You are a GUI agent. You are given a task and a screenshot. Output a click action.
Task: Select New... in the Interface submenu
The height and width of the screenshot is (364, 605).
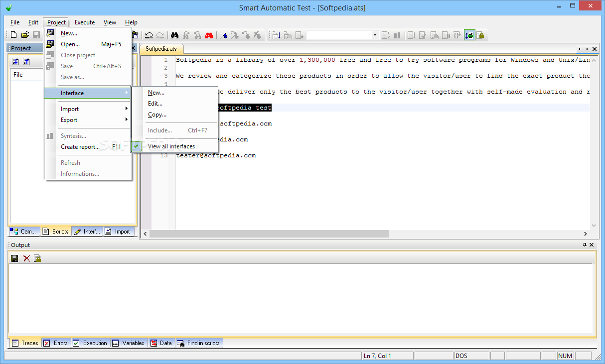pyautogui.click(x=174, y=93)
